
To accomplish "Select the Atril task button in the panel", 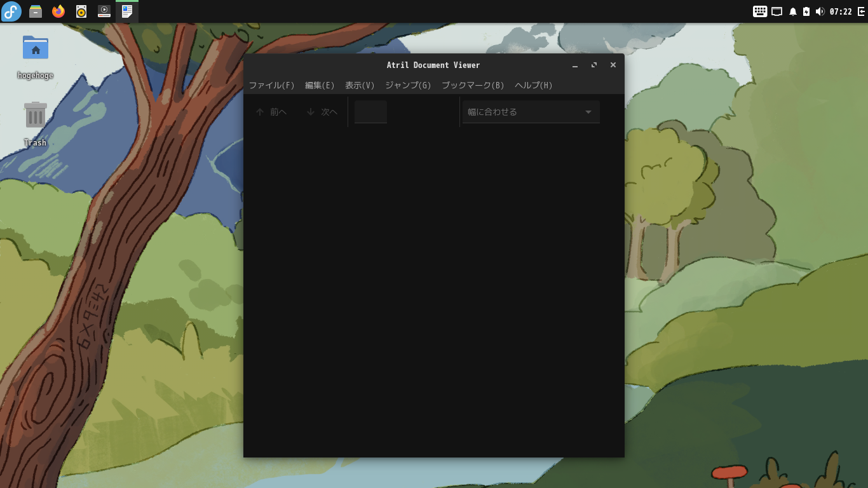I will [x=127, y=11].
